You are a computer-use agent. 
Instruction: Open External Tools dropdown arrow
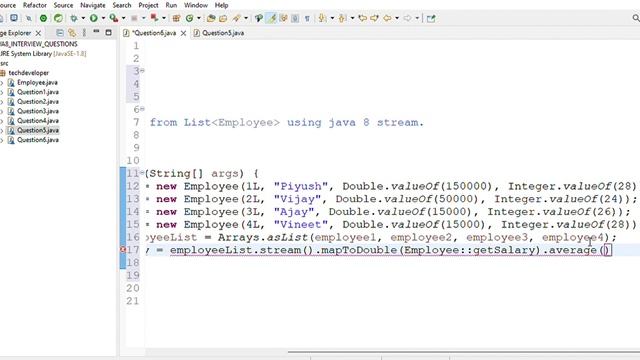[x=164, y=18]
